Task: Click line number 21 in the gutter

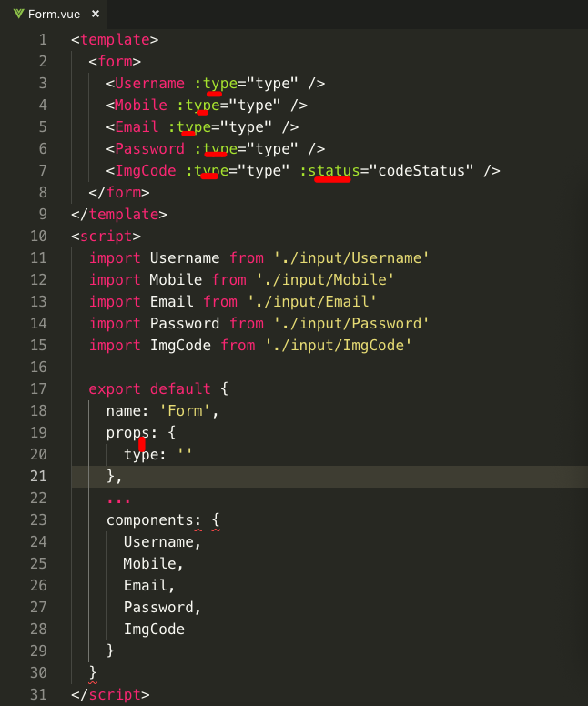Action: click(39, 477)
